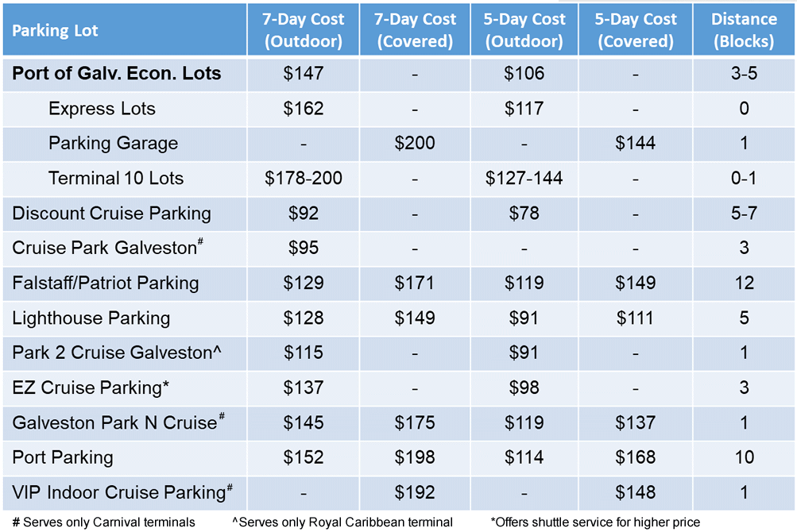Select Discount Cruise Parking $92 cell
The image size is (797, 532).
coord(304,214)
